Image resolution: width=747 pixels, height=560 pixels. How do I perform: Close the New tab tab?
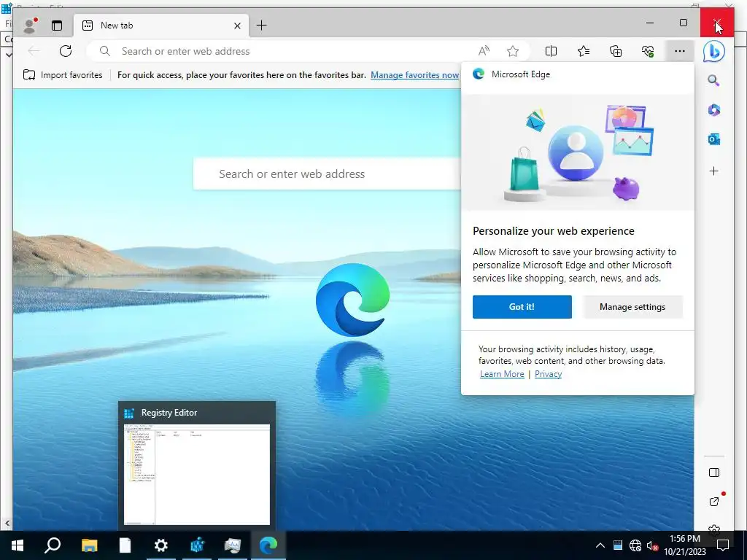pos(237,26)
